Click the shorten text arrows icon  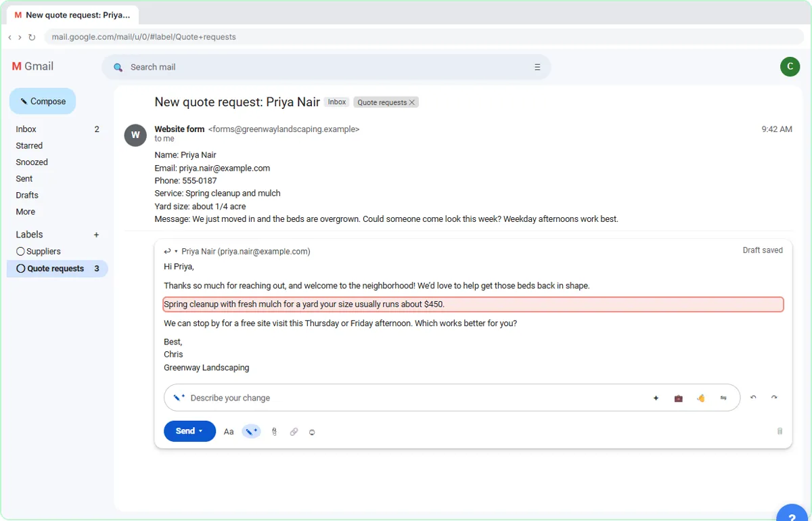click(723, 398)
